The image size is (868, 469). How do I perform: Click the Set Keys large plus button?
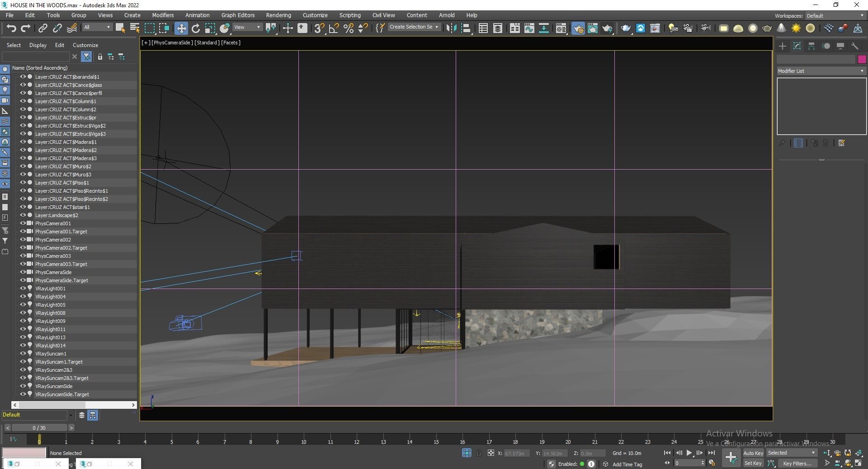click(x=731, y=458)
